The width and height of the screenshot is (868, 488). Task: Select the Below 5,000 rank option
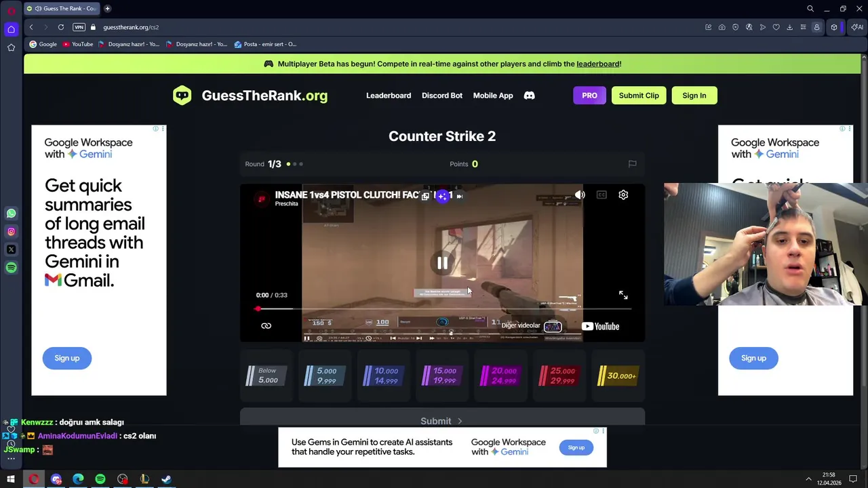point(267,375)
